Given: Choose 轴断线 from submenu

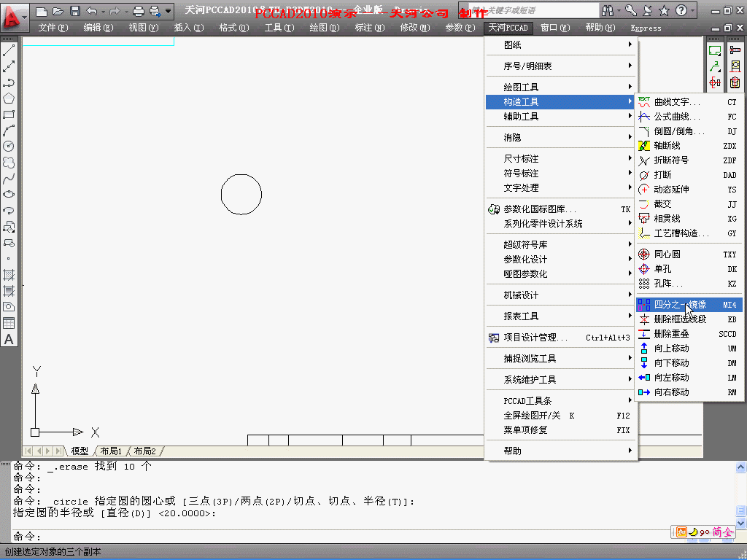Looking at the screenshot, I should pyautogui.click(x=690, y=146).
